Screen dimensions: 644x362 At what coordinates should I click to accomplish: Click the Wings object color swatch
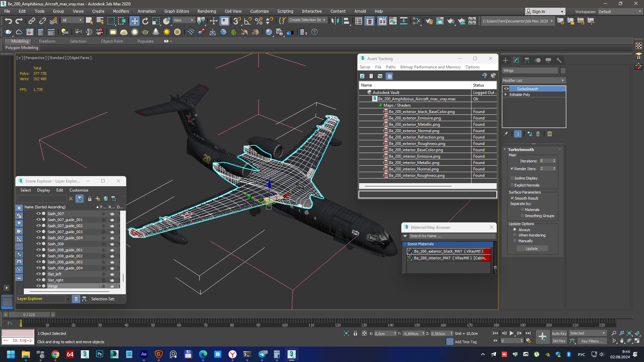563,70
